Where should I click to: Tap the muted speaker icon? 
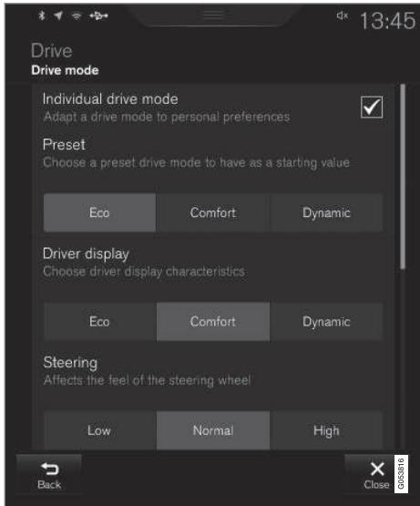tap(343, 15)
